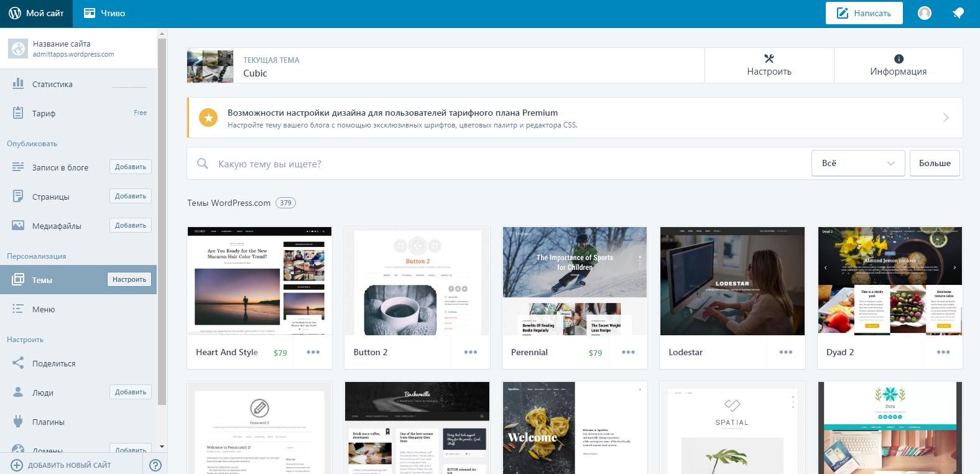The width and height of the screenshot is (980, 474).
Task: Open the admittapps.wordpress.com site link
Action: coord(73,55)
